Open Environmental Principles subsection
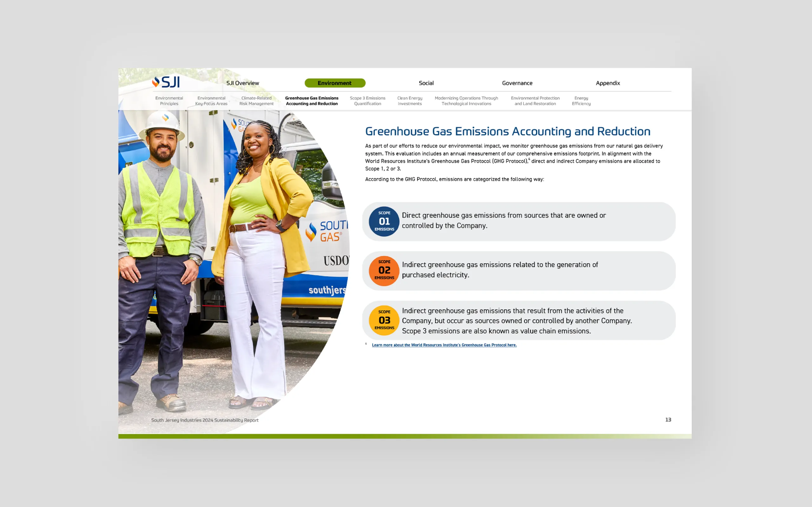The height and width of the screenshot is (507, 812). tap(169, 100)
